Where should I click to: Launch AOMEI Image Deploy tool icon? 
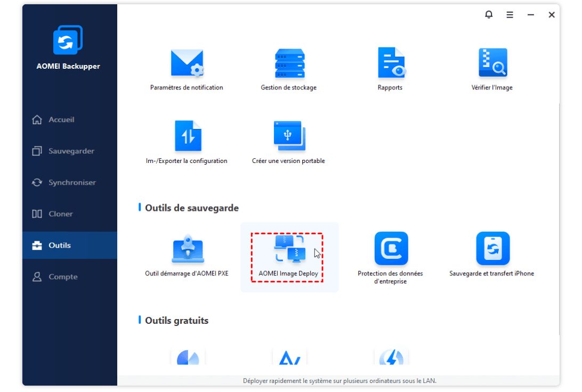tap(290, 249)
